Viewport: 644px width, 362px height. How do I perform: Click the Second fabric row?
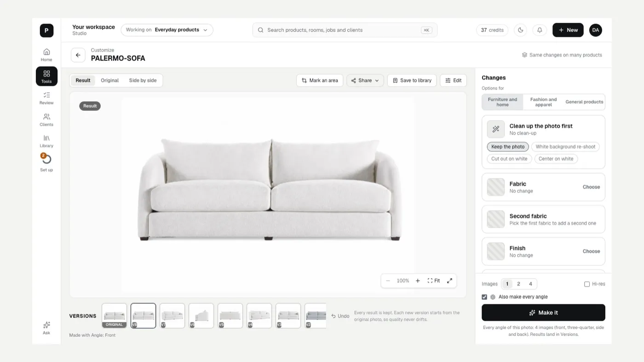[543, 219]
